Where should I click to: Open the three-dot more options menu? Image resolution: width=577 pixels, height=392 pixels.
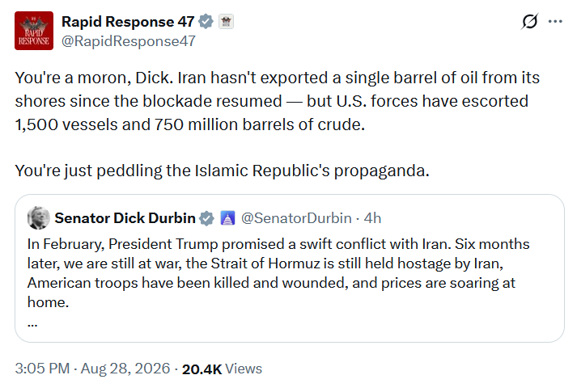[555, 22]
